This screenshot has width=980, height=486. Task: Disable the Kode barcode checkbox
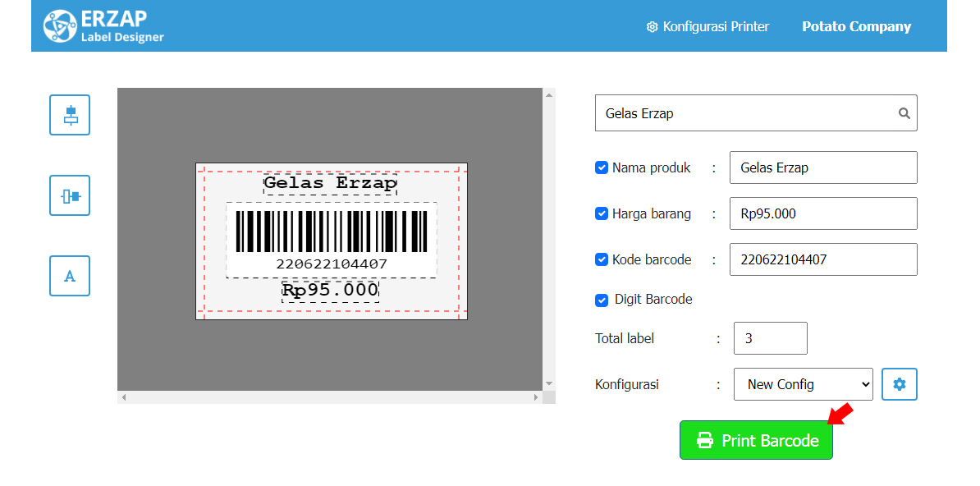[602, 259]
